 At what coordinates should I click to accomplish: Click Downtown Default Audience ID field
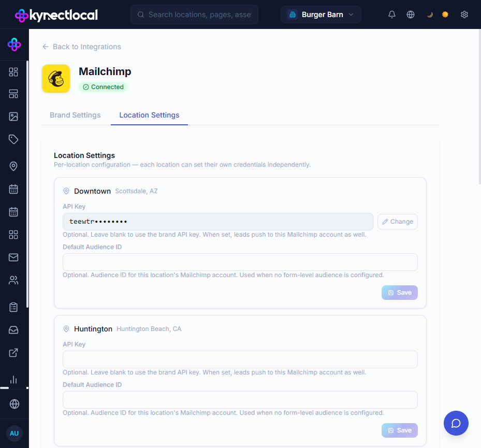click(240, 262)
